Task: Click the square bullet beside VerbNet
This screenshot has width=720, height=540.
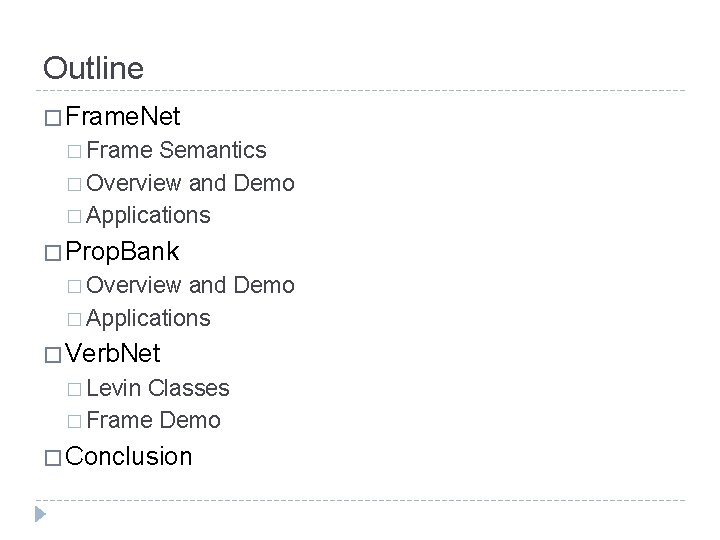Action: point(53,355)
